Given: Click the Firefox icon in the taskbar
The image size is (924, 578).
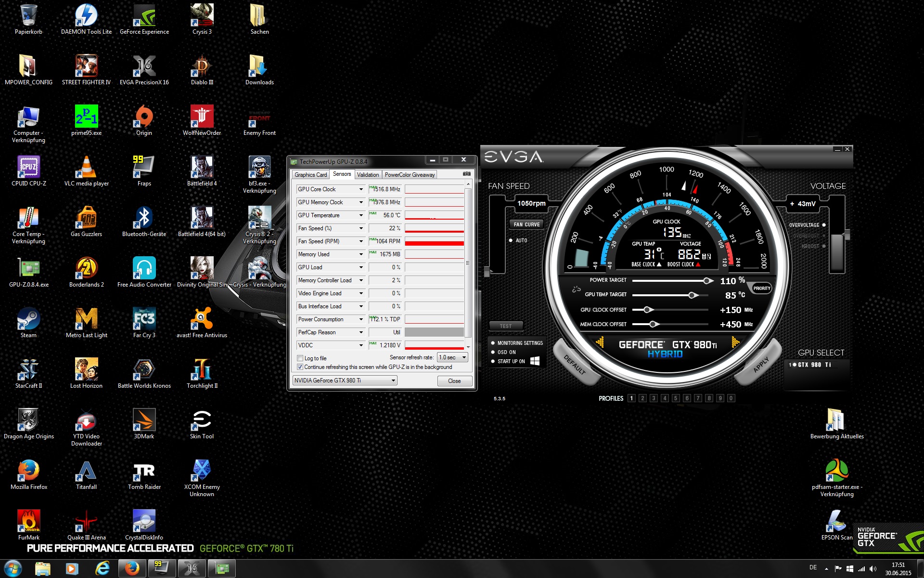Looking at the screenshot, I should point(132,568).
